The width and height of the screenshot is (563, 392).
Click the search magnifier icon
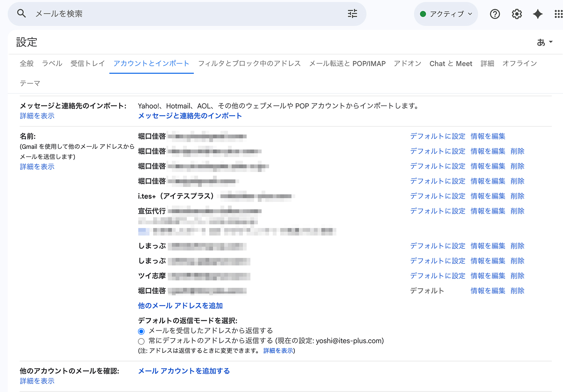pyautogui.click(x=21, y=14)
